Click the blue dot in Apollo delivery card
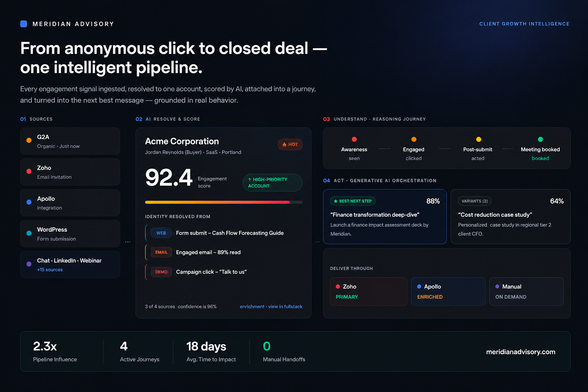This screenshot has height=392, width=588. coord(419,286)
